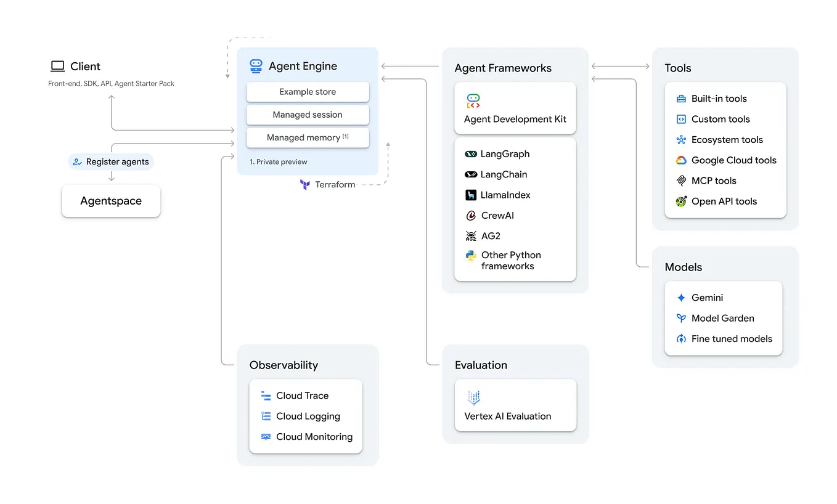This screenshot has width=837, height=504.
Task: Click the Terraform icon
Action: 304,184
